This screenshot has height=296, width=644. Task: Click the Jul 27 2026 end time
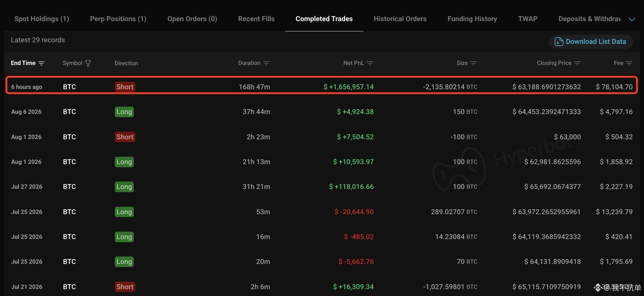pos(27,187)
